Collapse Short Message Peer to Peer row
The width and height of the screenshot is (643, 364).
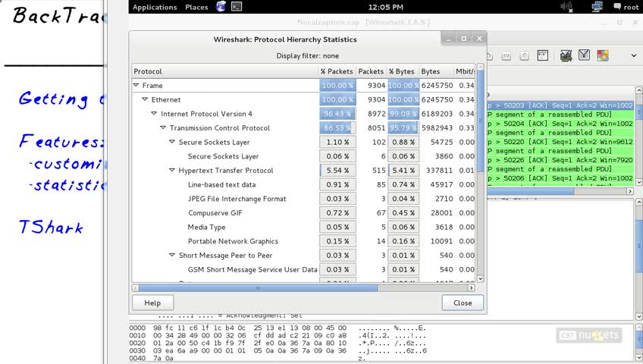pyautogui.click(x=172, y=255)
